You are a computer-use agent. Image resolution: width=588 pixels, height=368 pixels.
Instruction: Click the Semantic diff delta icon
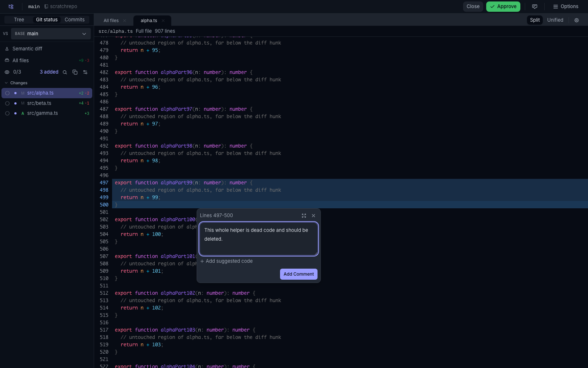(7, 49)
